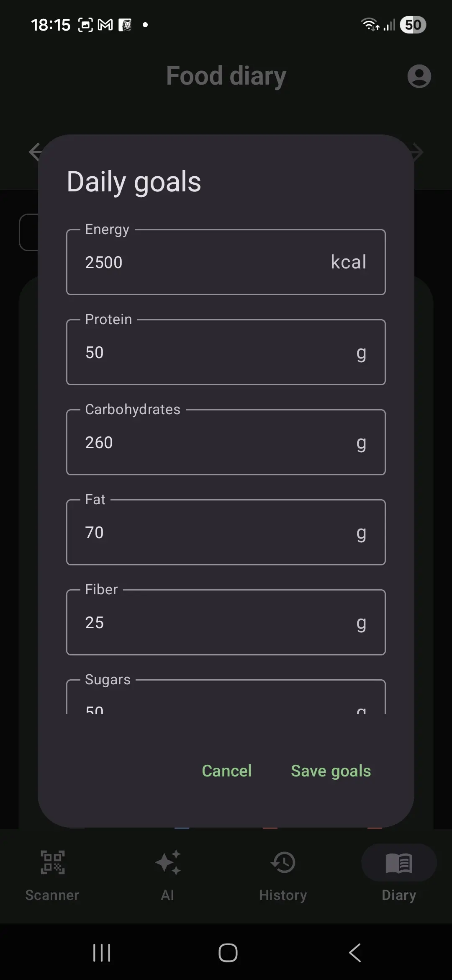This screenshot has width=452, height=980.
Task: Open the History clock icon
Action: (283, 862)
